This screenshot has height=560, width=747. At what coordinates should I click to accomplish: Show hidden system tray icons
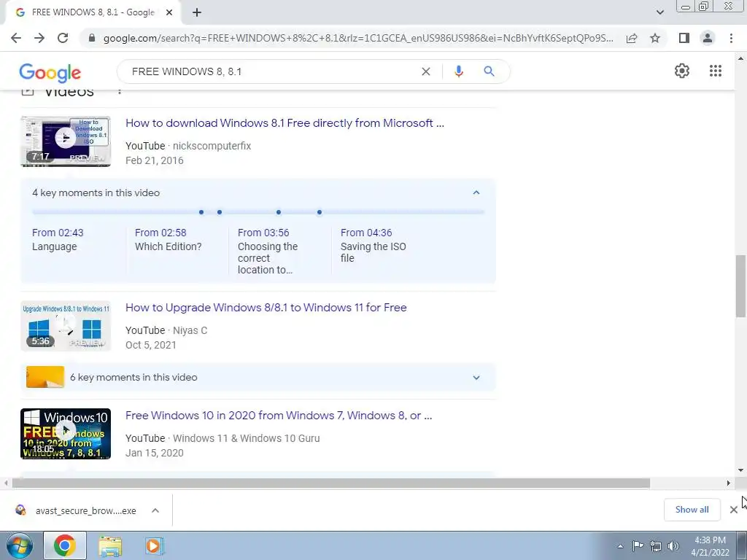pos(620,546)
